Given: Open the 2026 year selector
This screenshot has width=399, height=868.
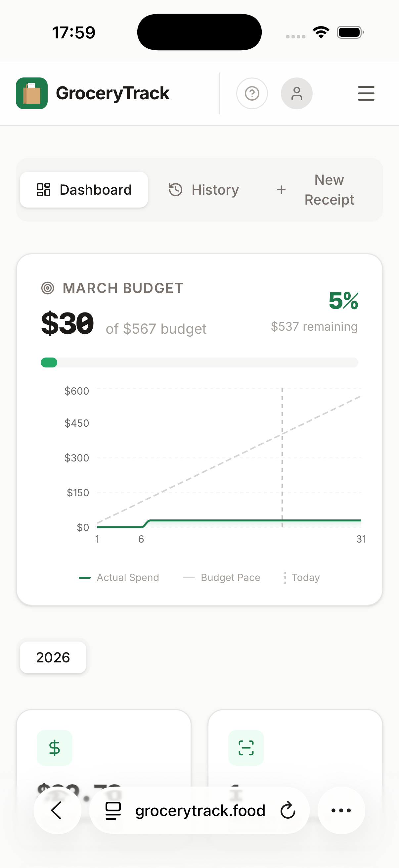Looking at the screenshot, I should (53, 657).
